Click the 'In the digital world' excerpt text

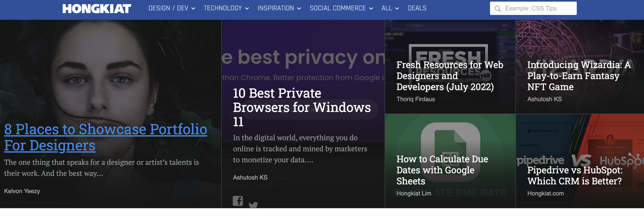click(x=300, y=149)
